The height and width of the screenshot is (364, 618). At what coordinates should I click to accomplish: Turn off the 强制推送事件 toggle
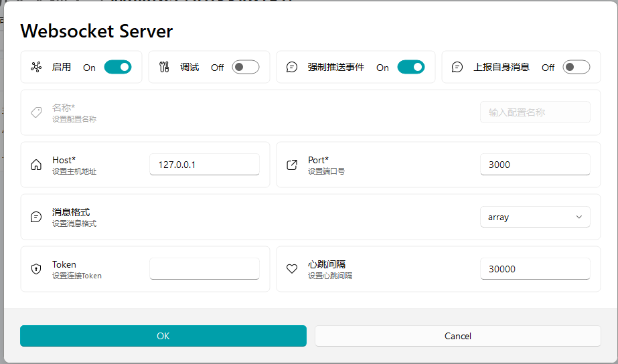click(411, 67)
